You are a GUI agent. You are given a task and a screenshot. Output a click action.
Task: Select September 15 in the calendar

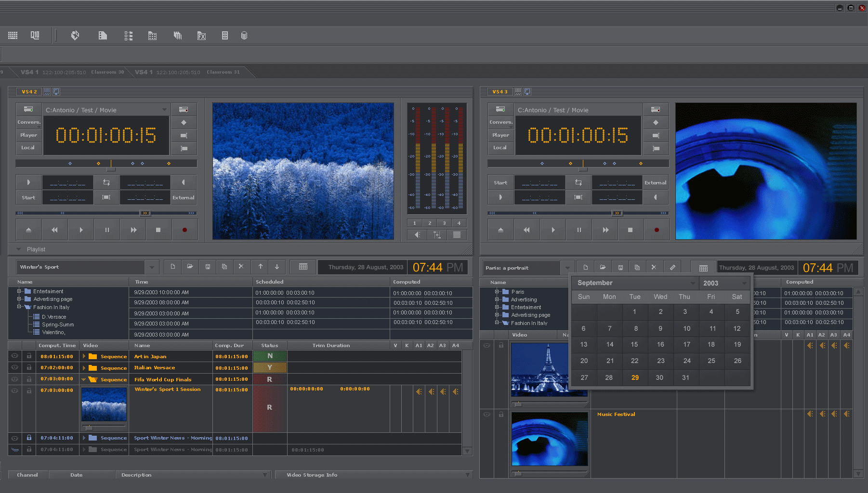point(634,344)
